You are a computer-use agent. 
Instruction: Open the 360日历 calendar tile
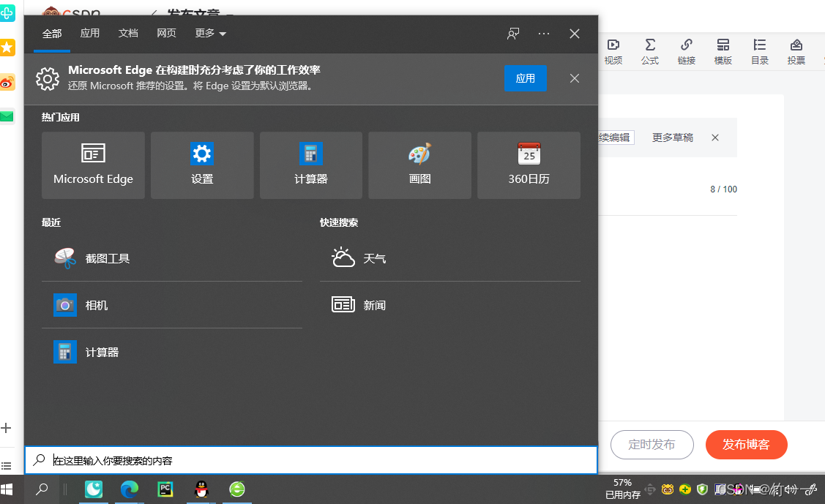point(529,165)
